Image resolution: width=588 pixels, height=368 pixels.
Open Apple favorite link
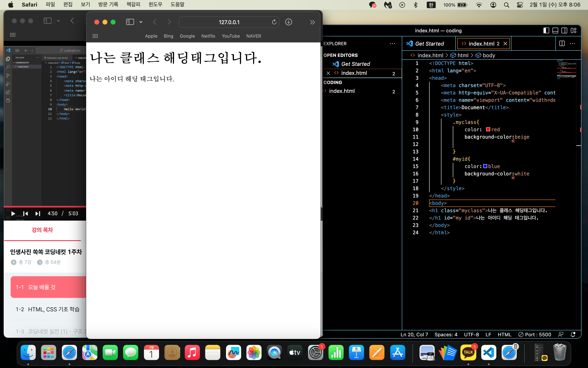pos(151,36)
